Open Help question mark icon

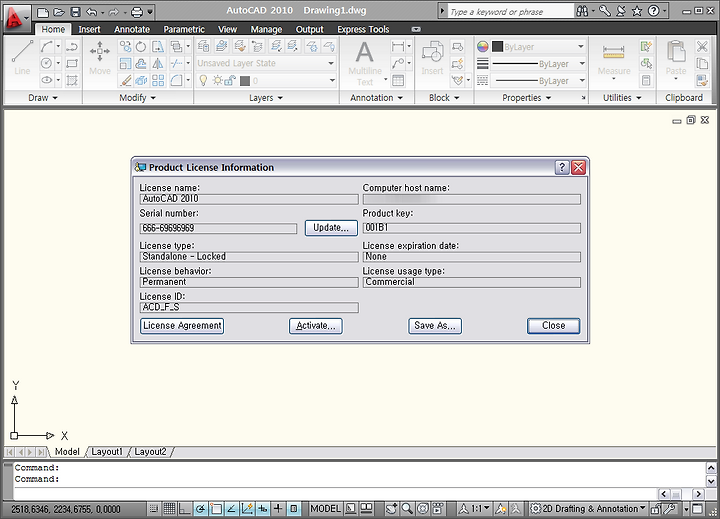click(653, 11)
